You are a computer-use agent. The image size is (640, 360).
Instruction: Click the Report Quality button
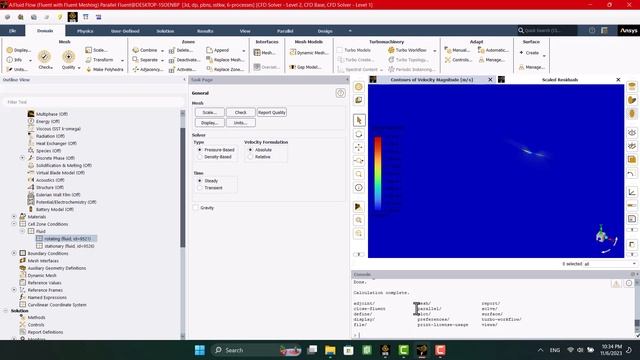click(x=271, y=112)
